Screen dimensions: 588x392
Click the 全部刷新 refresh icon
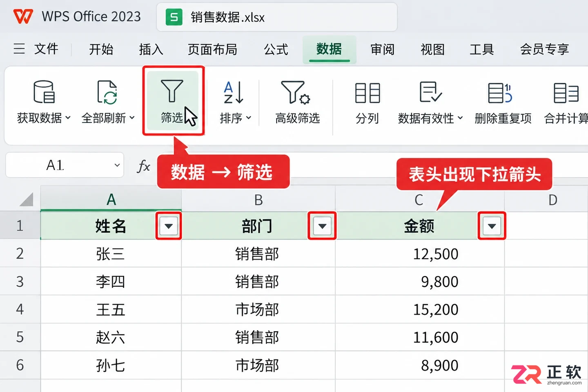(x=107, y=92)
